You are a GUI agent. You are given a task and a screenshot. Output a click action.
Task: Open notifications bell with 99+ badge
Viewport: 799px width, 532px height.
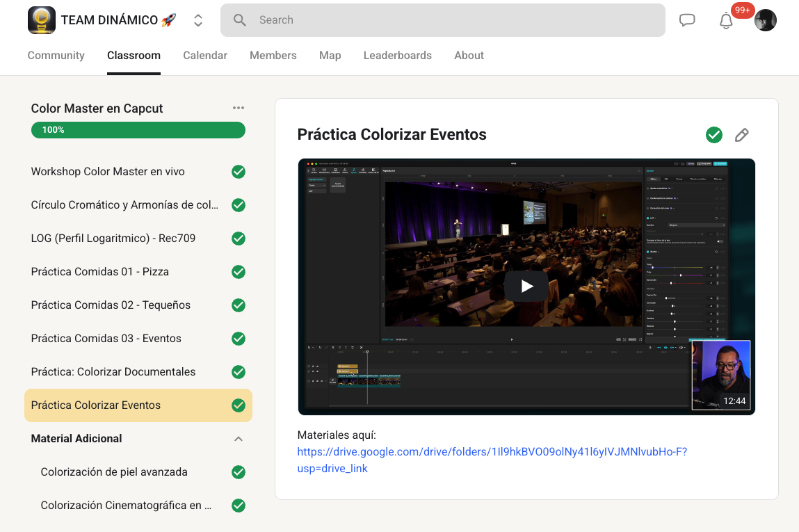[x=726, y=21]
